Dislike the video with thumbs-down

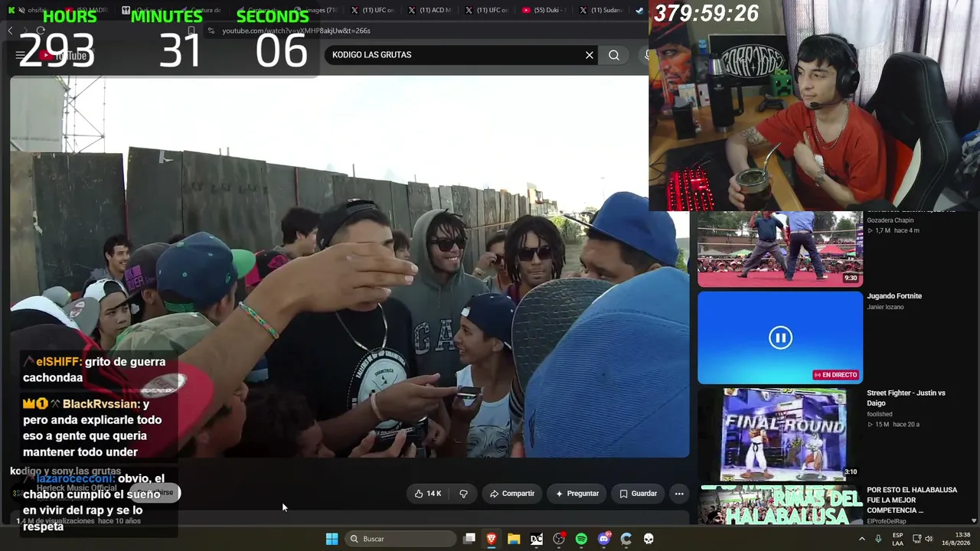[x=463, y=494]
